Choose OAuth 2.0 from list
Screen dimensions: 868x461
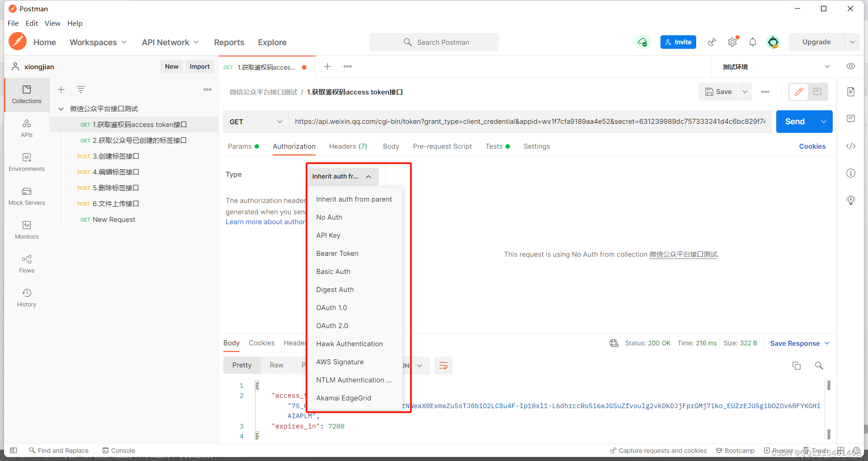coord(332,326)
